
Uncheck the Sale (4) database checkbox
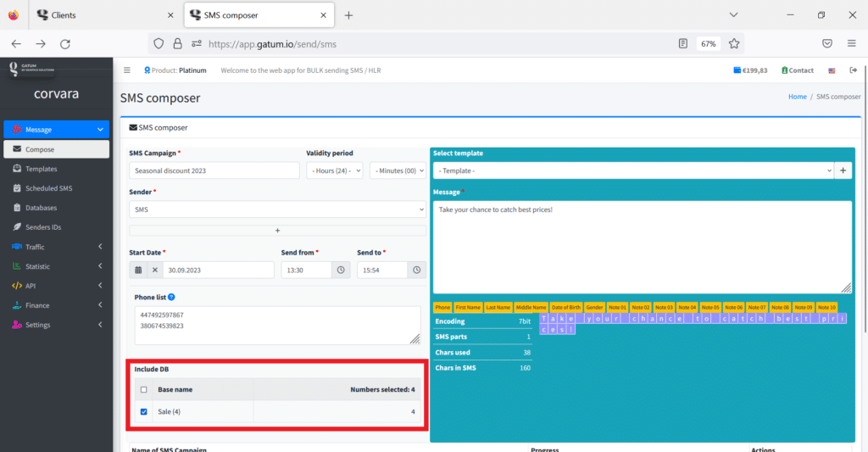point(143,411)
